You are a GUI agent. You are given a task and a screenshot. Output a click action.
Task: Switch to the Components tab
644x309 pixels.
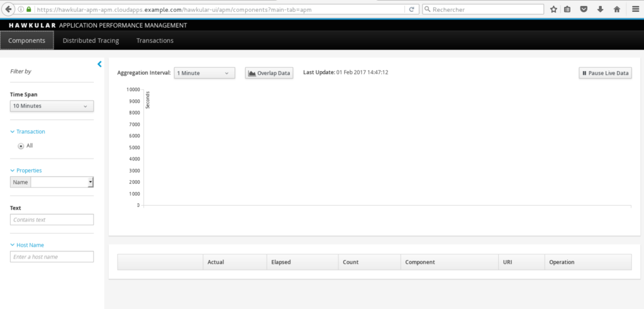click(26, 40)
